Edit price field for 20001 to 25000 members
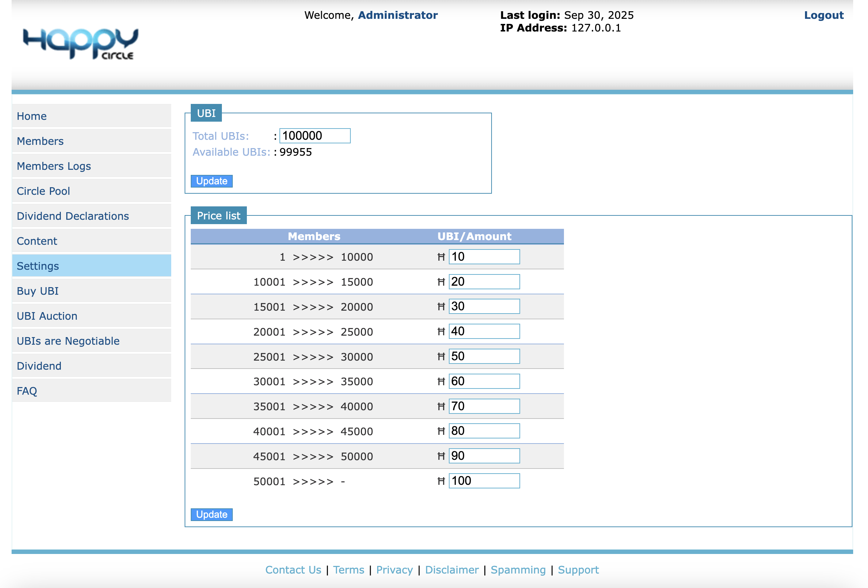The height and width of the screenshot is (588, 868). click(x=484, y=331)
